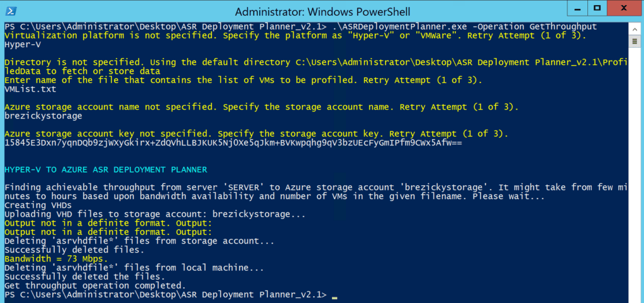Click the 'Creating VHDs' output line
The height and width of the screenshot is (303, 644).
pos(38,205)
